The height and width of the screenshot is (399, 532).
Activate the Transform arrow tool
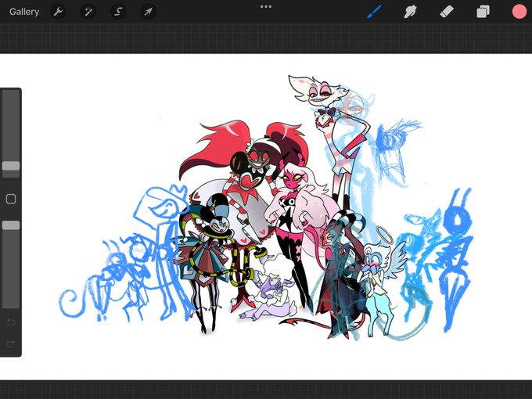pos(148,12)
